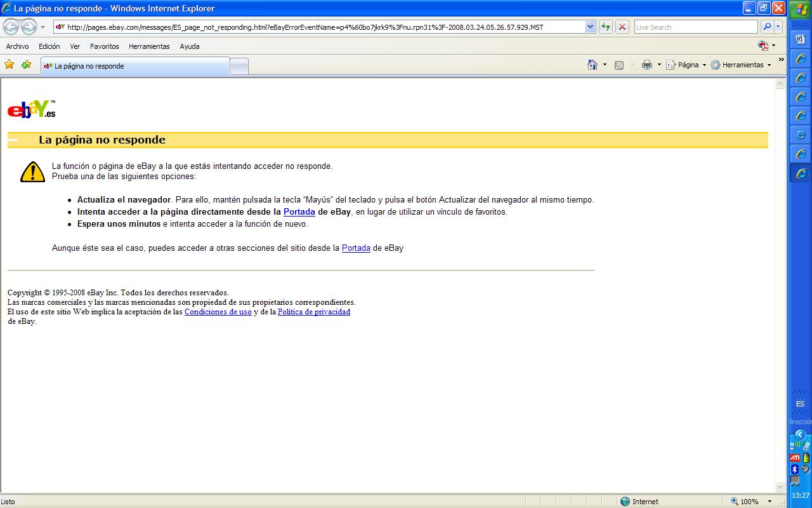Open the Edición menu
This screenshot has width=812, height=508.
(x=49, y=46)
